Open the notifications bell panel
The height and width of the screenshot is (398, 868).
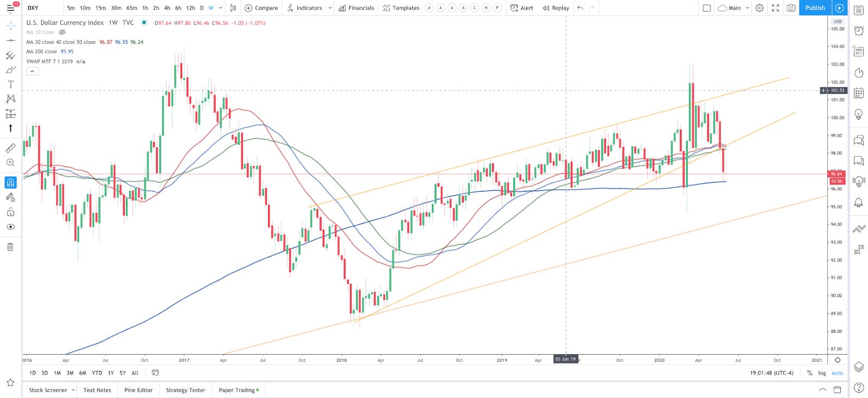pyautogui.click(x=859, y=203)
